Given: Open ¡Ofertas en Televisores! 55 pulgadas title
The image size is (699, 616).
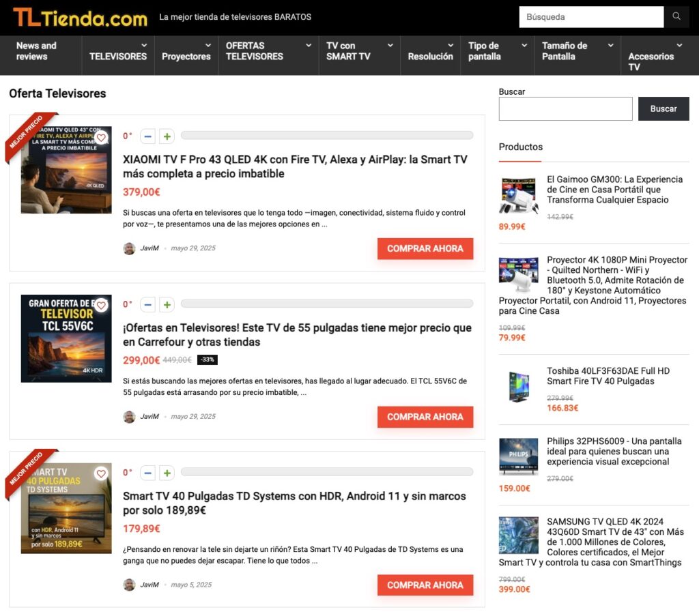Looking at the screenshot, I should (297, 335).
